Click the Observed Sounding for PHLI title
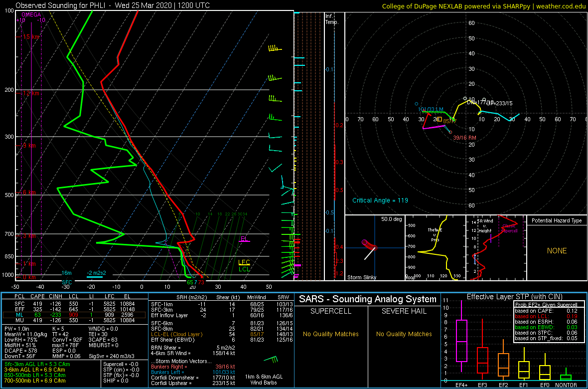This screenshot has width=588, height=389. click(x=113, y=5)
